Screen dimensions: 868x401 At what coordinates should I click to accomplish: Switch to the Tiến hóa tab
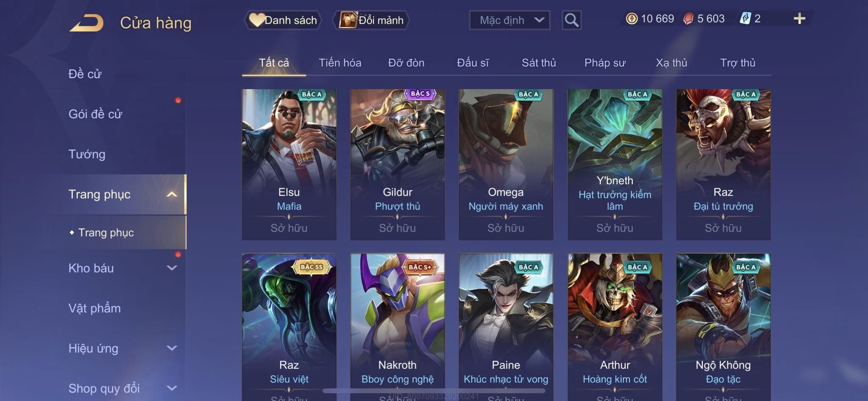point(340,63)
